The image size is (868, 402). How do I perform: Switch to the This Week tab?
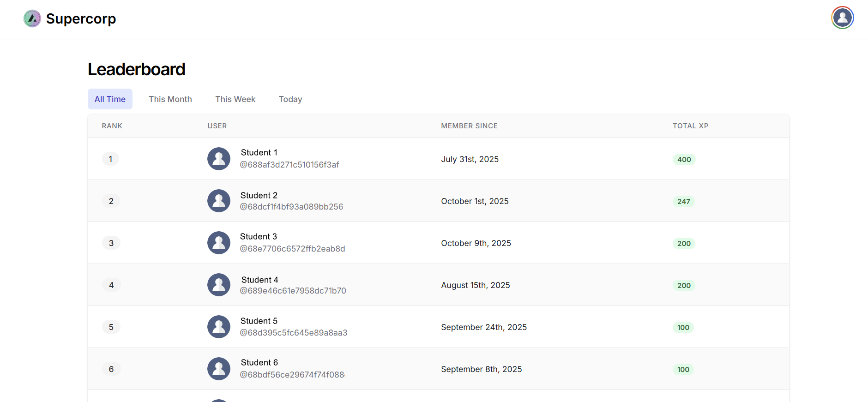click(x=235, y=99)
